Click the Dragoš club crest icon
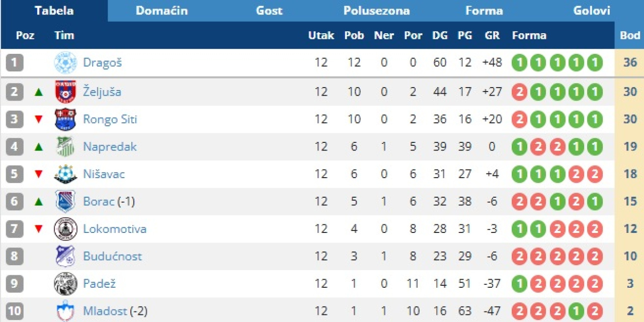Image resolution: width=644 pixels, height=322 pixels. [x=65, y=62]
